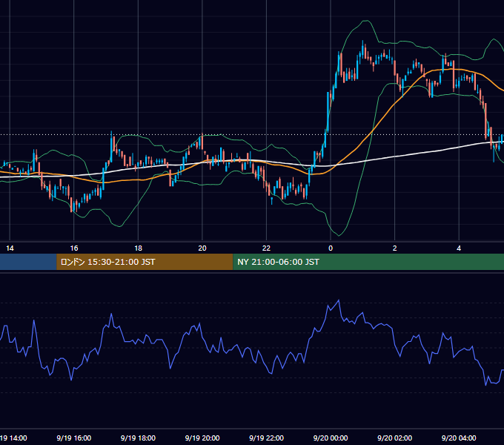
Task: Click the 22 hour label on price chart axis
Action: [267, 248]
